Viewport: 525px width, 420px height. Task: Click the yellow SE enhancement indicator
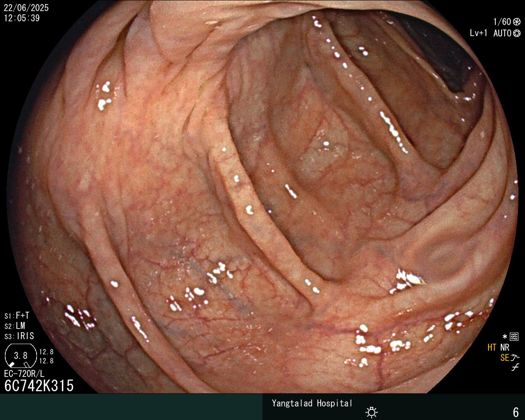point(504,358)
